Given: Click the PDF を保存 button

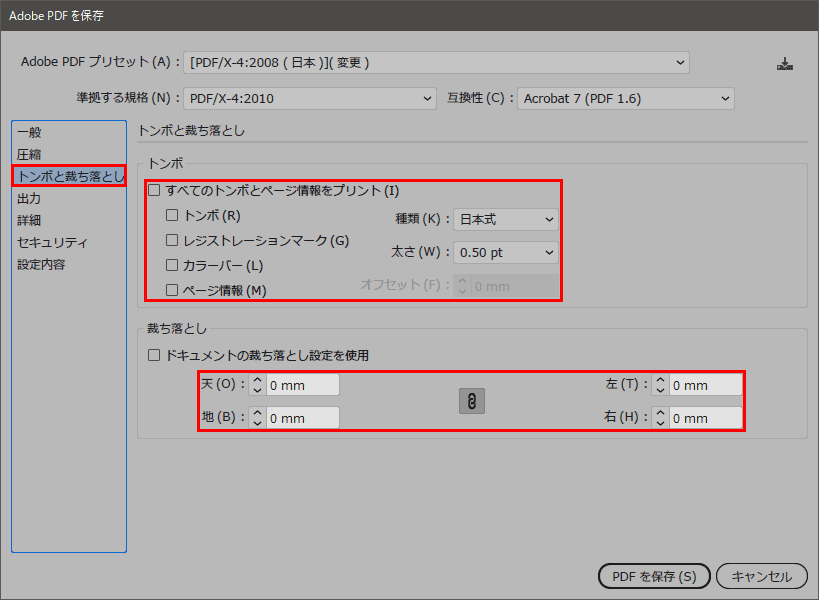Looking at the screenshot, I should 653,576.
